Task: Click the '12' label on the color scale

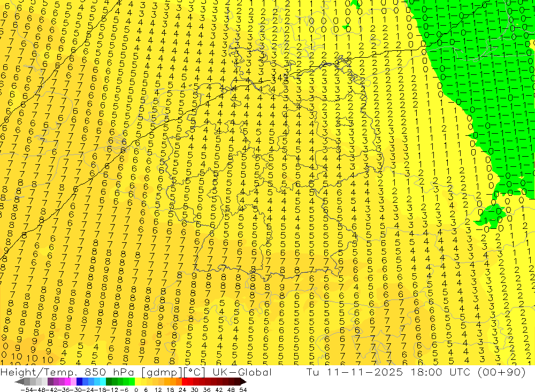Action: 158,390
